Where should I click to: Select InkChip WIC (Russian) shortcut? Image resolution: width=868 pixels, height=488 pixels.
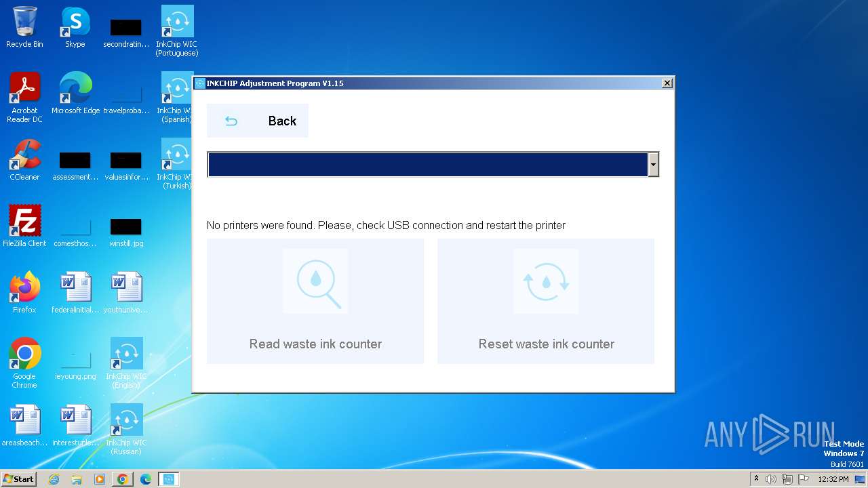(126, 430)
